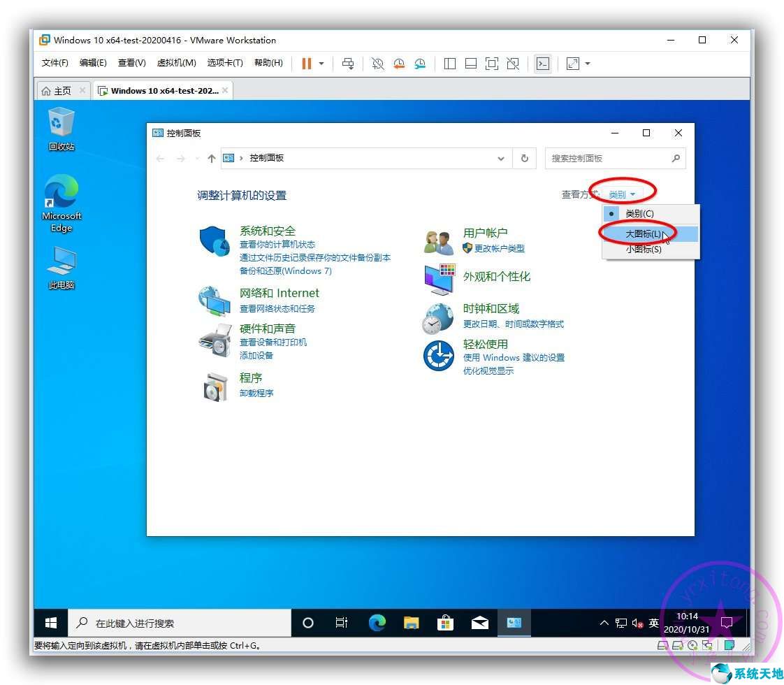Switch the guest into Unity mode
Viewport: 784px width, 685px height.
pos(513,64)
